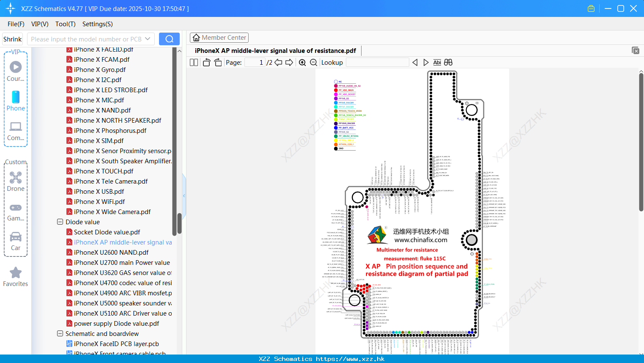Screen dimensions: 644x363
Task: Open the Courses sidebar item
Action: pos(16,71)
